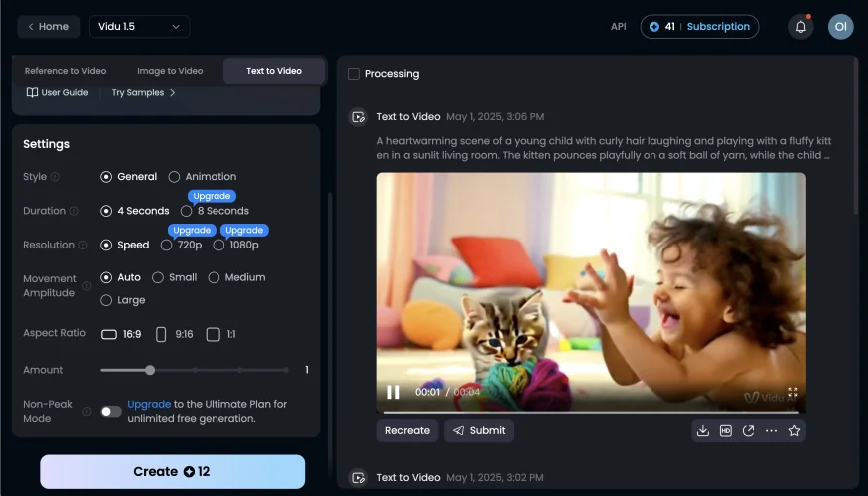
Task: Expand Try Samples chevron
Action: [172, 92]
